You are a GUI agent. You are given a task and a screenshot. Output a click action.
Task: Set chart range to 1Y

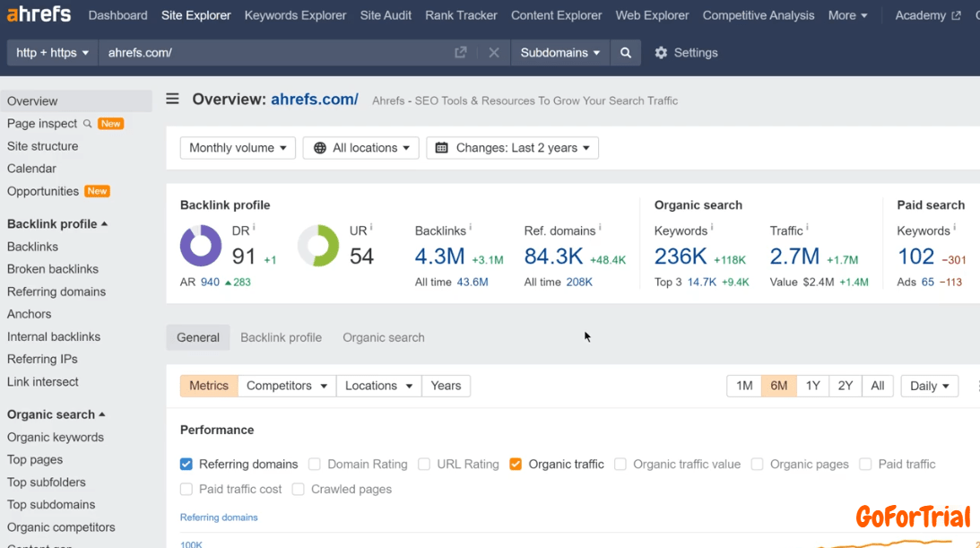pos(812,386)
